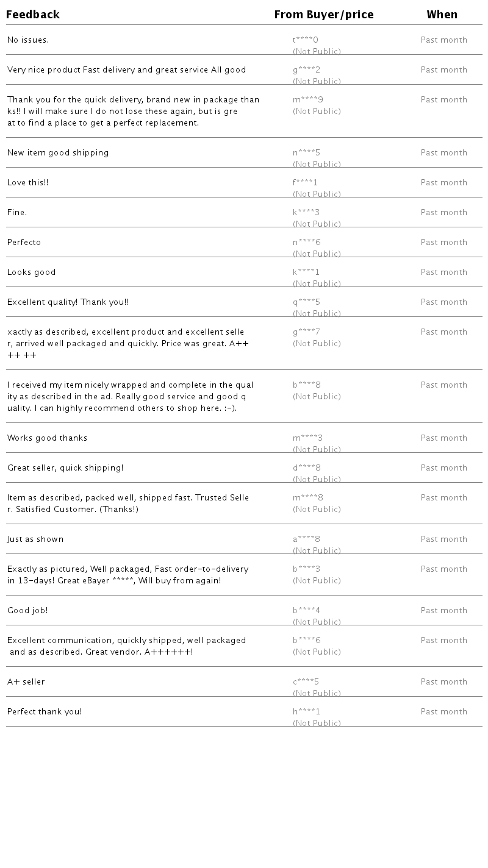The image size is (488, 868).
Task: Select the "Perfecto" feedback text
Action: (x=24, y=243)
